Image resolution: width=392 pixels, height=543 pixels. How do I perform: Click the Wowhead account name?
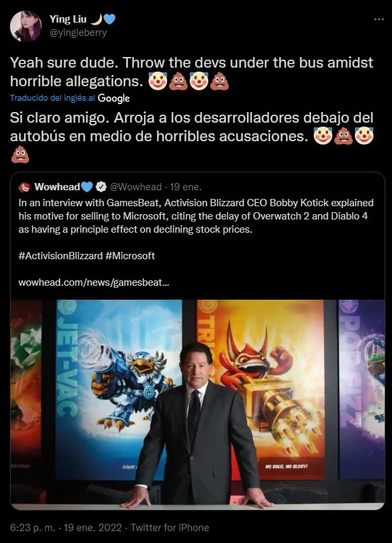click(57, 187)
